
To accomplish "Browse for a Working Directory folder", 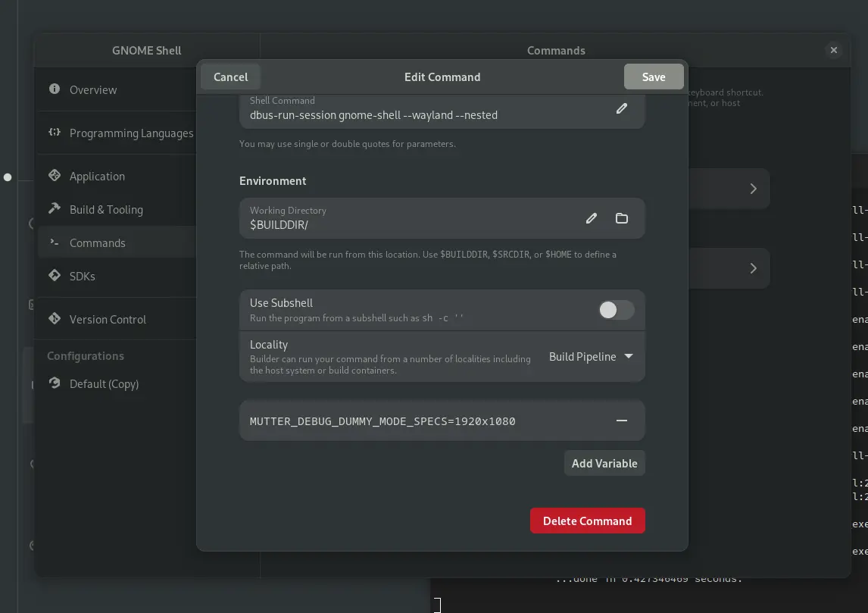I will pos(622,218).
